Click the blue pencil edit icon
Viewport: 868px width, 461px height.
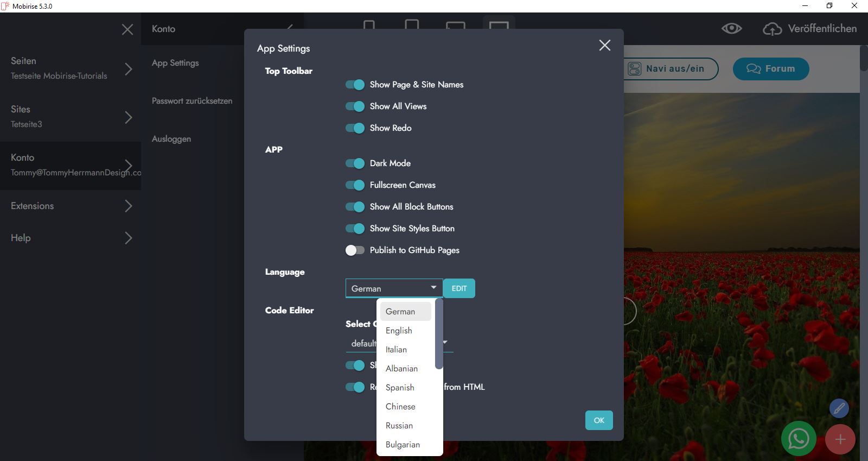pos(839,408)
